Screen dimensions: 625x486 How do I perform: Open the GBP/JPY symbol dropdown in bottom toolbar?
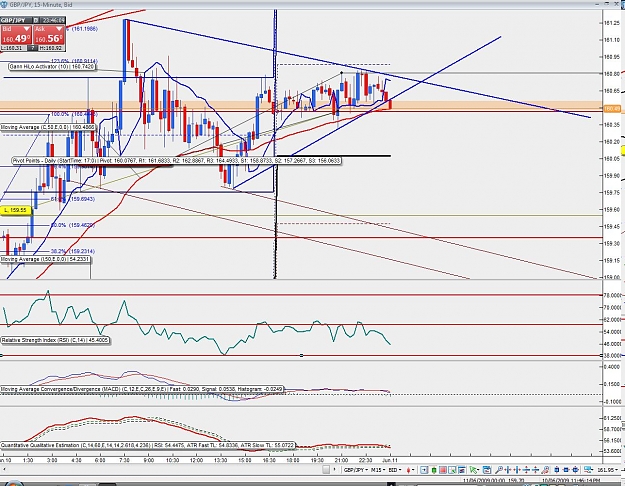pyautogui.click(x=356, y=470)
